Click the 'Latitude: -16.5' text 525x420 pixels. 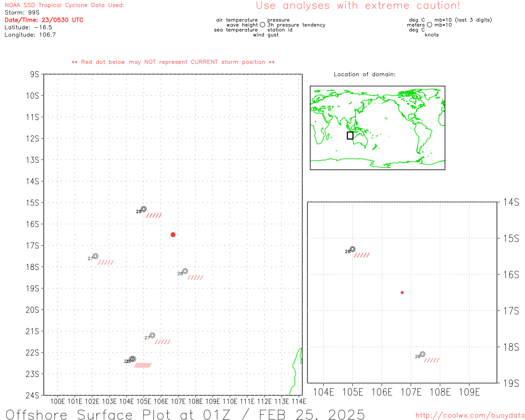[28, 27]
